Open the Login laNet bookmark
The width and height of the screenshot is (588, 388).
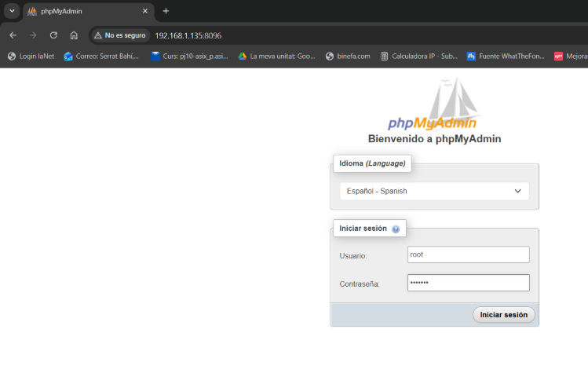pos(31,56)
